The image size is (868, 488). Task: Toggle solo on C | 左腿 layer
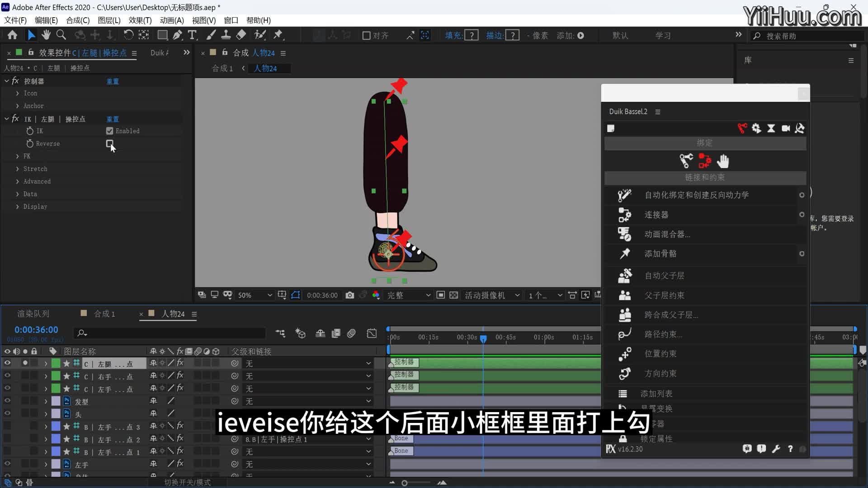point(25,363)
